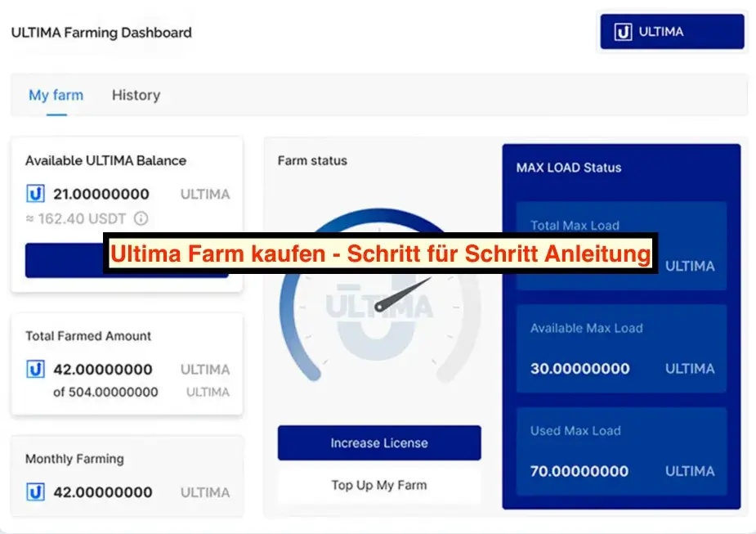Click the info icon beside 162.40 USDT

pyautogui.click(x=141, y=218)
